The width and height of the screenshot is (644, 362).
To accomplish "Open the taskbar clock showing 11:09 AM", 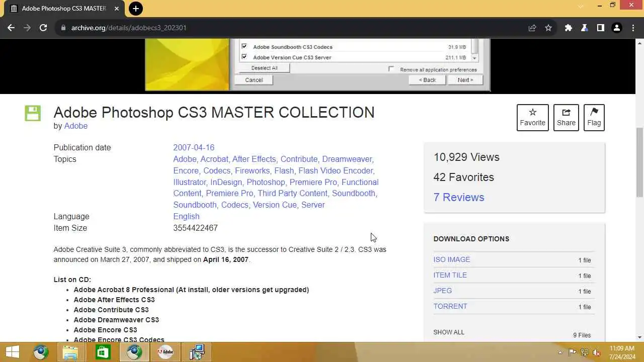I will pyautogui.click(x=622, y=352).
